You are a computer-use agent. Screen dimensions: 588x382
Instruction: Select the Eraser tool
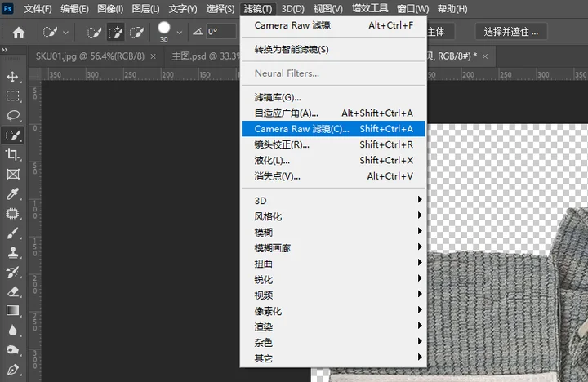(13, 291)
